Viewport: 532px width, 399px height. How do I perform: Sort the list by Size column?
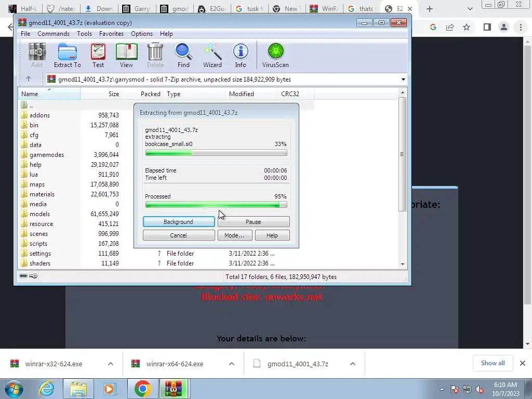(x=101, y=94)
